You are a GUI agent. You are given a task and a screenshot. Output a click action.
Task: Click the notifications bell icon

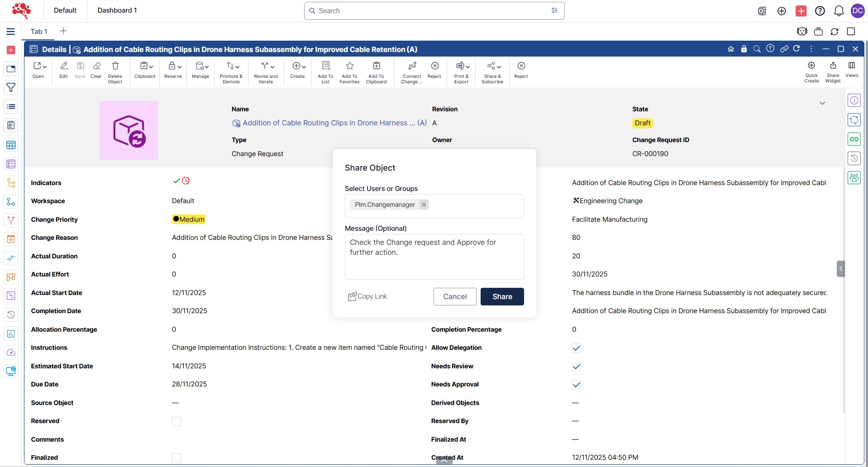839,11
